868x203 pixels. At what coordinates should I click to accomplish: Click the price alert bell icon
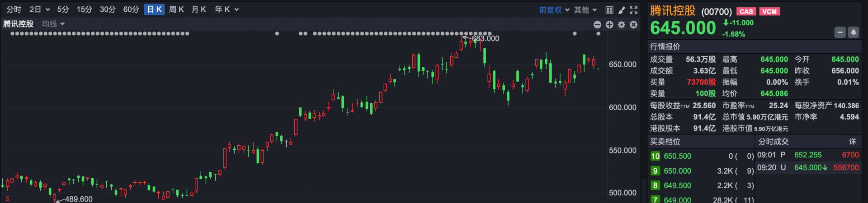pos(853,32)
